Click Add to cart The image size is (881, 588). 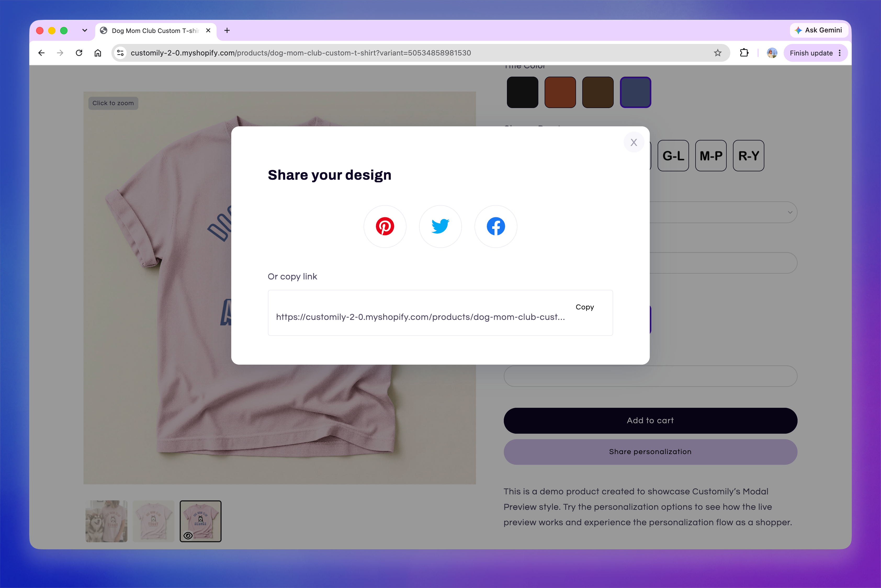650,420
